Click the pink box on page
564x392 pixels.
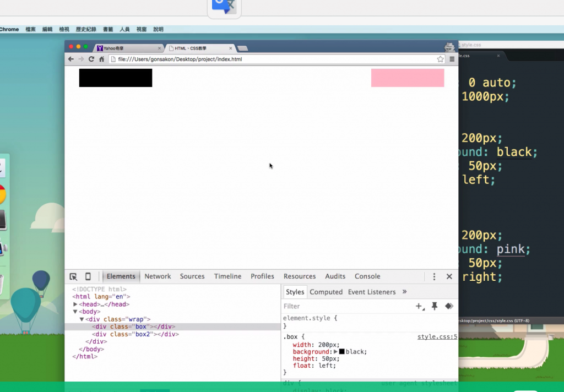[408, 78]
